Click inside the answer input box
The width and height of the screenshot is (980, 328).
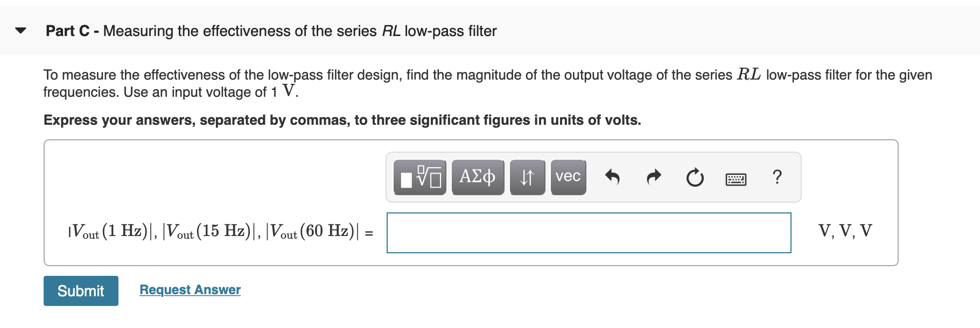589,232
